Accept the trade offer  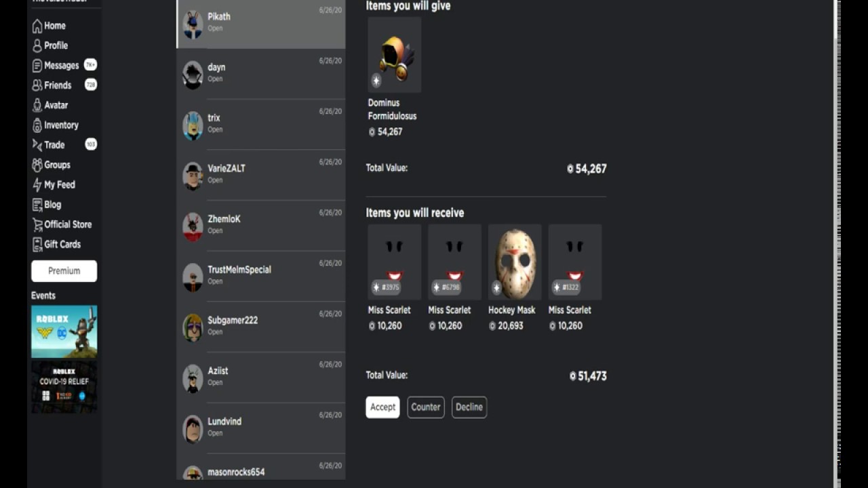tap(382, 407)
